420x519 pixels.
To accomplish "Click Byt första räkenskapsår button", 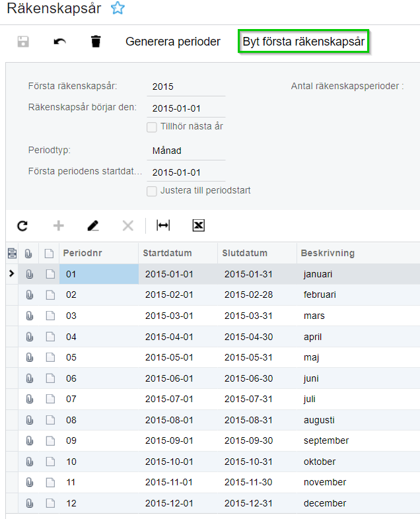I will point(304,42).
